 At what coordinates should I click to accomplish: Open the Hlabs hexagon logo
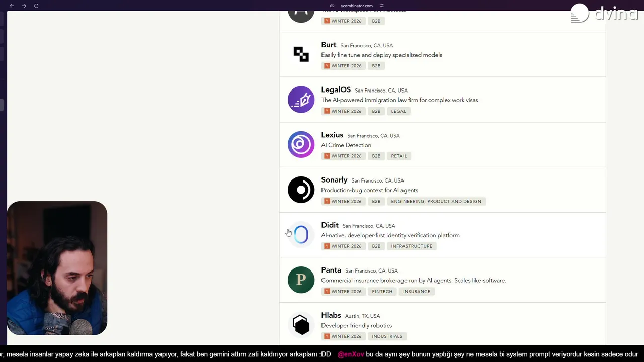[x=301, y=325]
